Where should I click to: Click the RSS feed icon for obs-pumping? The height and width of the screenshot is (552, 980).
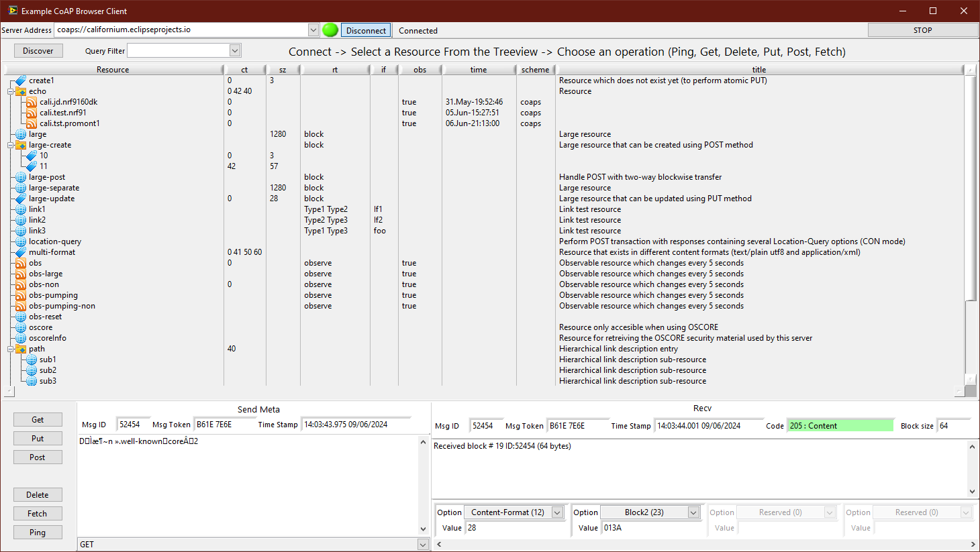tap(20, 295)
